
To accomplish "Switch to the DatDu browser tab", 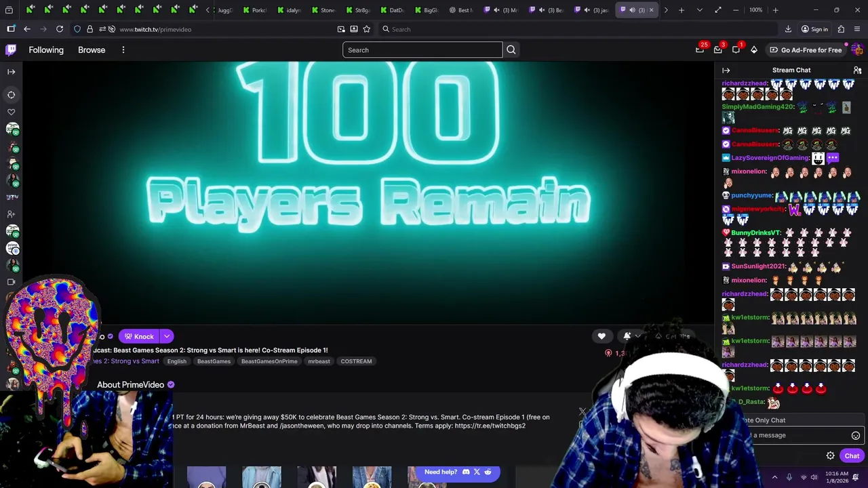I will pos(392,10).
